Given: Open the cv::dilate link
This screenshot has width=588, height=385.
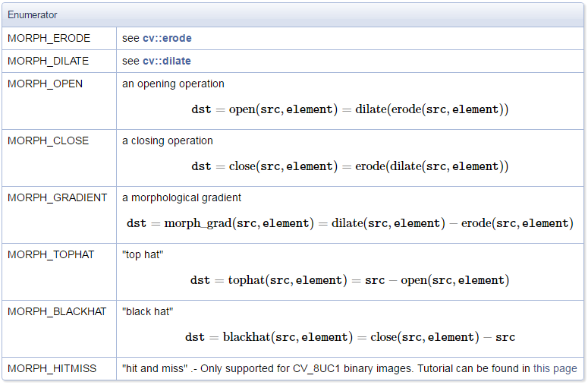Looking at the screenshot, I should tap(167, 61).
